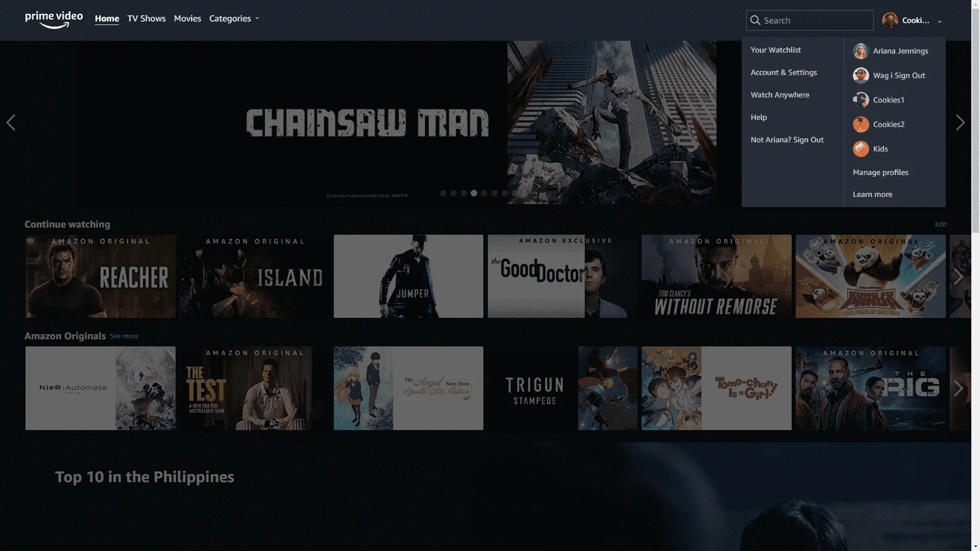Open the Movies tab
This screenshot has height=551, width=980.
click(x=187, y=18)
